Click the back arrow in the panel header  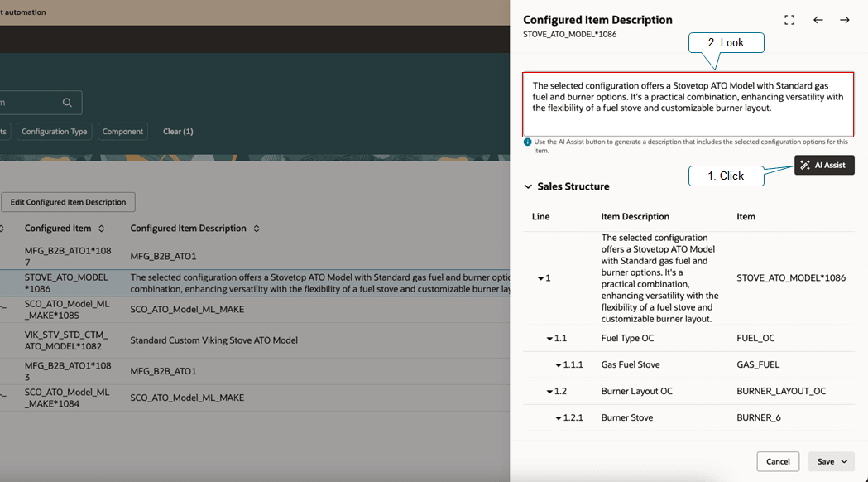(818, 19)
